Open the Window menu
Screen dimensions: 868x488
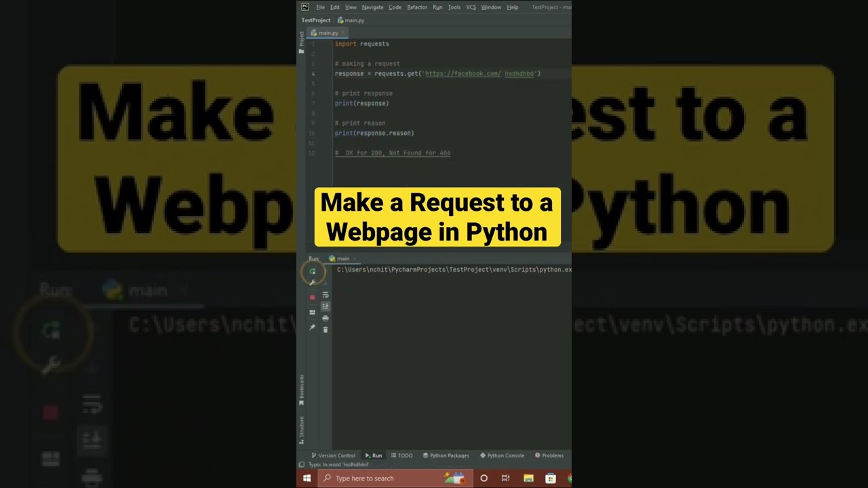pyautogui.click(x=491, y=7)
